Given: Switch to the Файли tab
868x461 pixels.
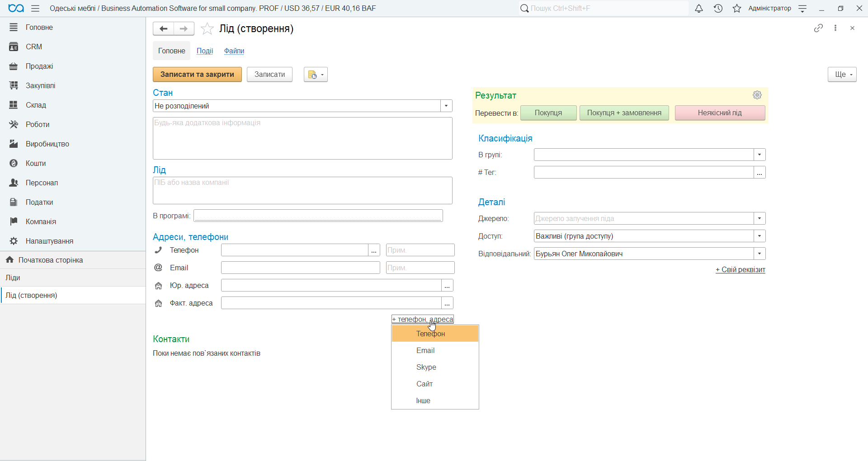Looking at the screenshot, I should click(234, 51).
